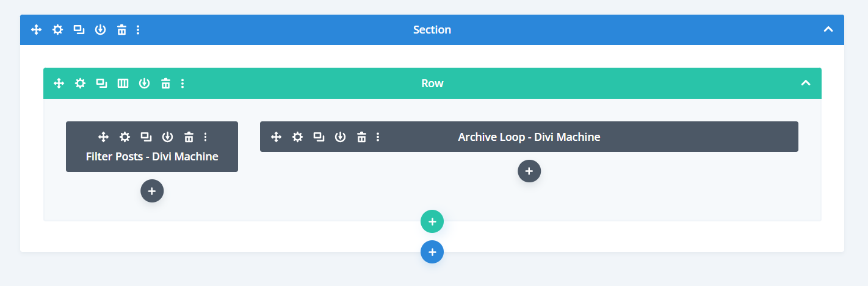Add new row with green plus
Viewport: 868px width, 286px height.
(x=432, y=221)
